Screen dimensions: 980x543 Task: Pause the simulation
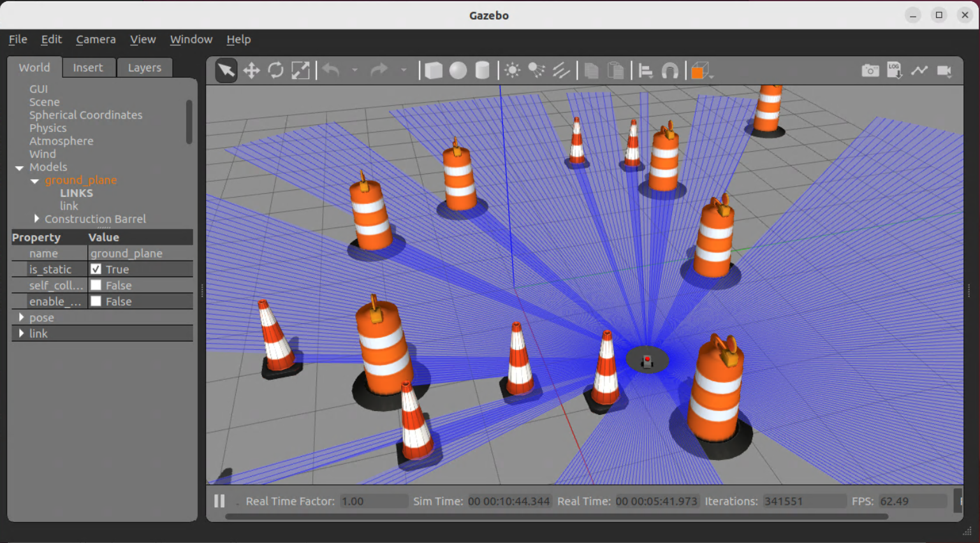(x=219, y=501)
